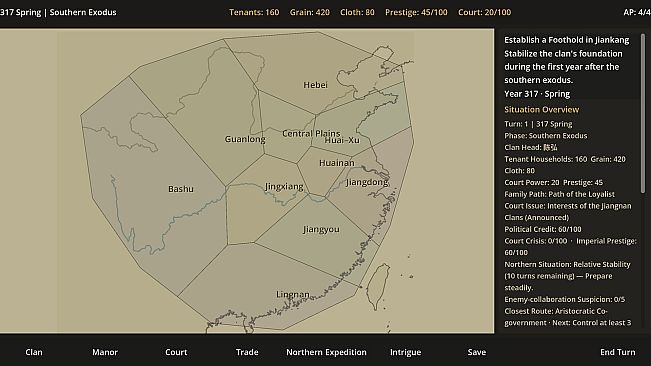
Task: Click the Year 317 · Spring line
Action: pos(537,94)
